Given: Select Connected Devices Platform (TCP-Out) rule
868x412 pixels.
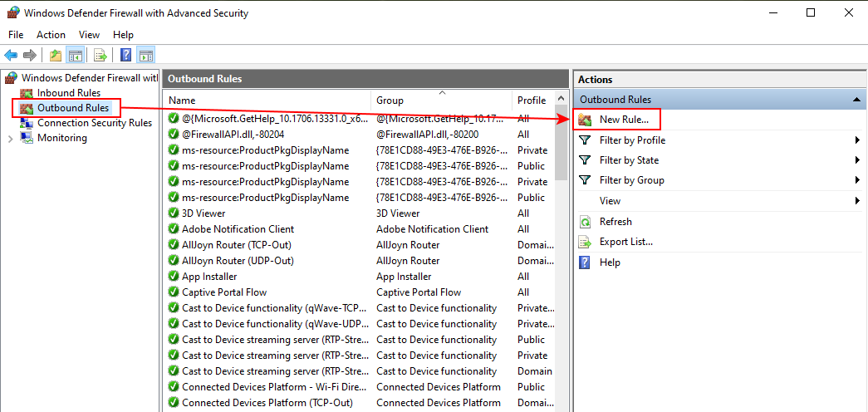Looking at the screenshot, I should [360, 403].
